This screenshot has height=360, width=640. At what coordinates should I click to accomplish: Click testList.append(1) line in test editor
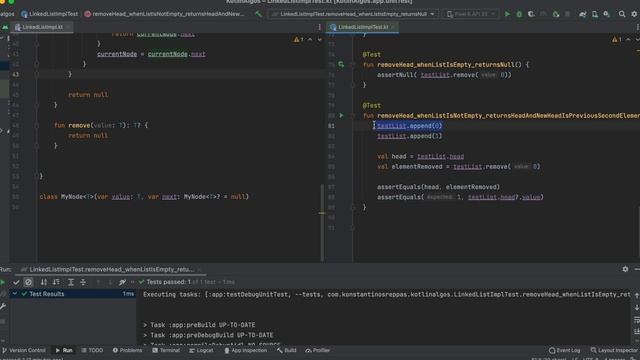coord(409,136)
